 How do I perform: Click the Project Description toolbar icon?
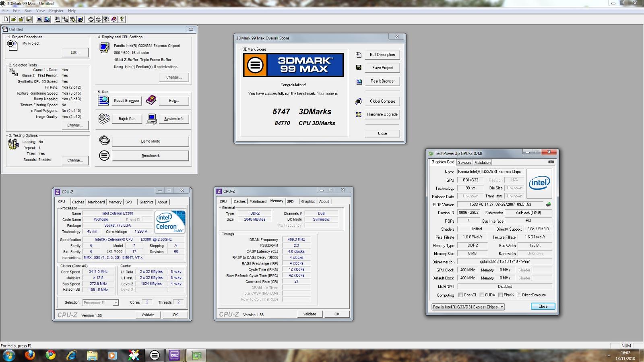pos(57,19)
